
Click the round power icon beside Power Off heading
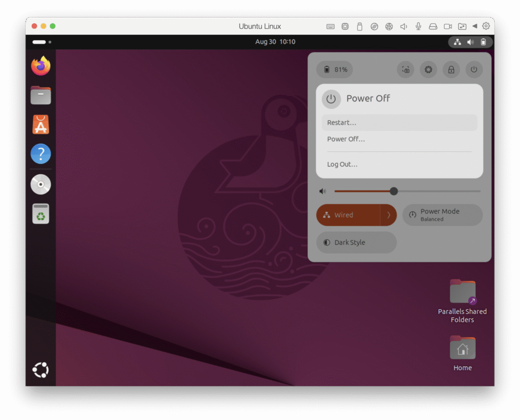click(x=331, y=99)
